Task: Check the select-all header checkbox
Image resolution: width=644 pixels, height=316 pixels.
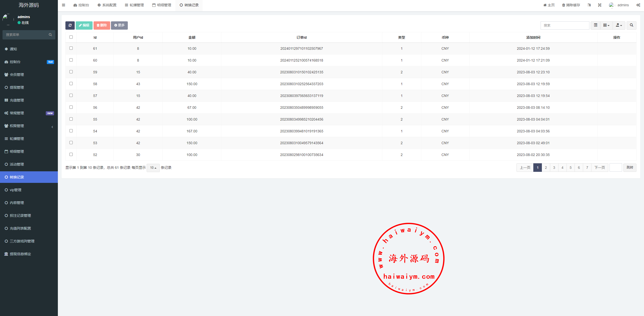Action: coord(71,37)
